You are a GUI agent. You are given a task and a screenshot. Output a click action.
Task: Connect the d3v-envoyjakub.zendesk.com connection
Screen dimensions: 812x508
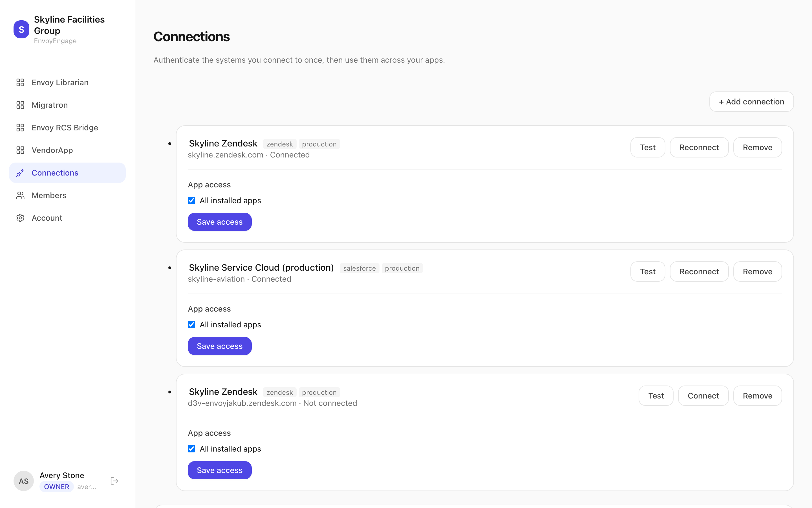tap(703, 395)
